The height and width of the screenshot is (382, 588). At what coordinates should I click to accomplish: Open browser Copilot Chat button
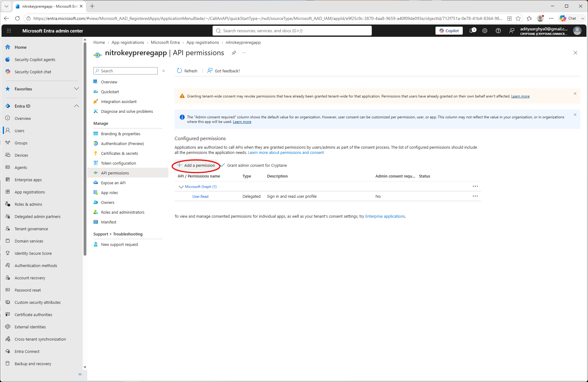tap(568, 18)
